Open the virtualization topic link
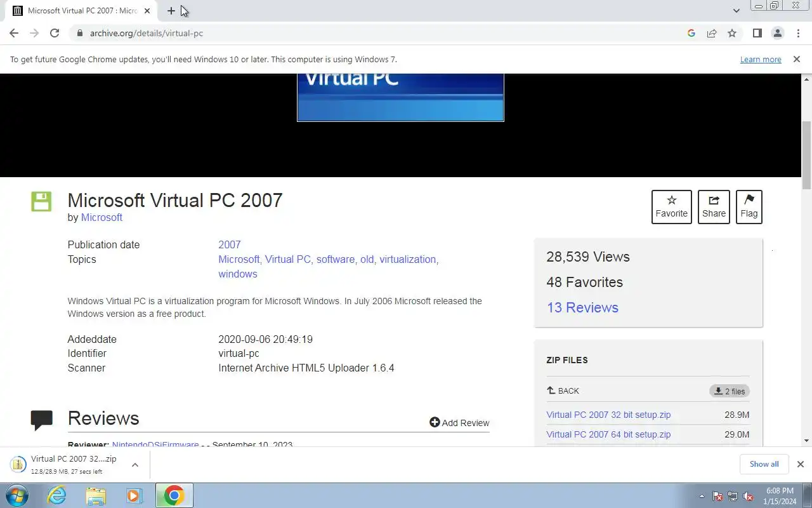812x508 pixels. (x=408, y=259)
